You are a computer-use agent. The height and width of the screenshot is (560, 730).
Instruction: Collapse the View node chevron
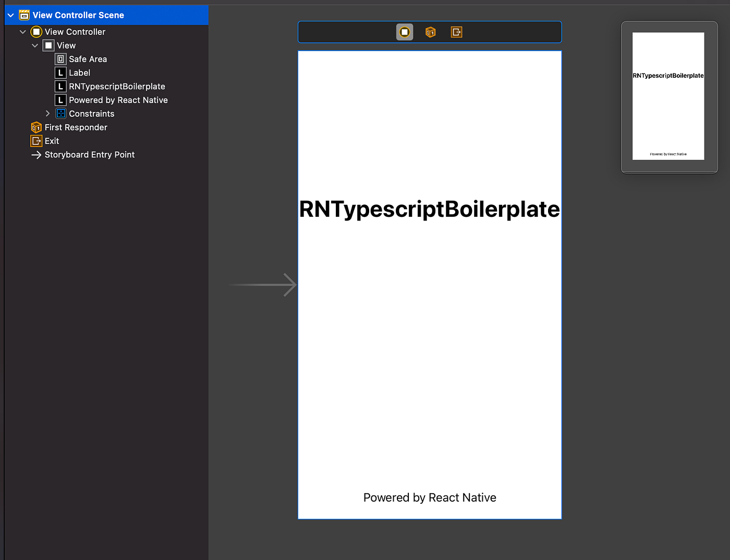click(x=35, y=45)
